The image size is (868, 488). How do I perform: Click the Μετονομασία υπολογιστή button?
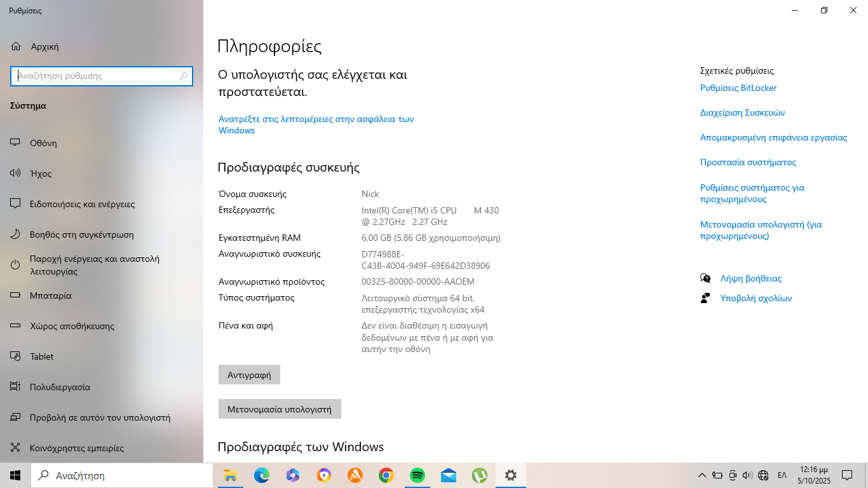point(280,409)
